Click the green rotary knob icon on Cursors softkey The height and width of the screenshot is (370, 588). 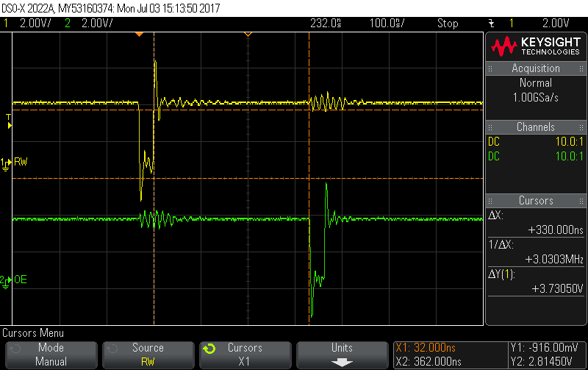coord(209,349)
